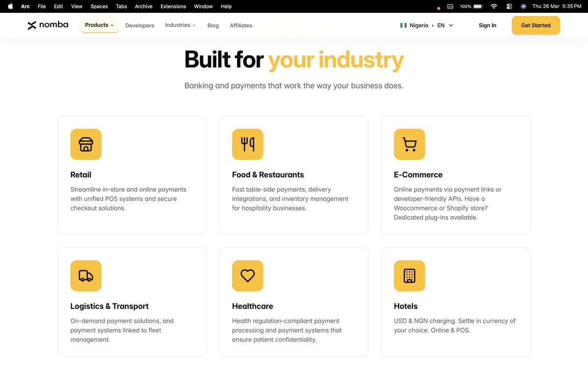
Task: Click the Sign In link
Action: [487, 25]
